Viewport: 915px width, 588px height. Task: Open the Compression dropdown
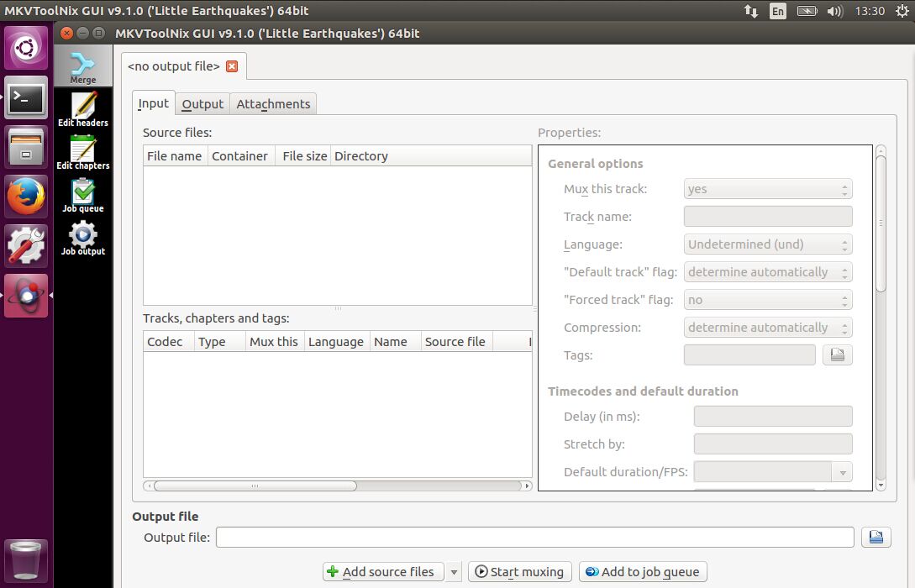768,328
